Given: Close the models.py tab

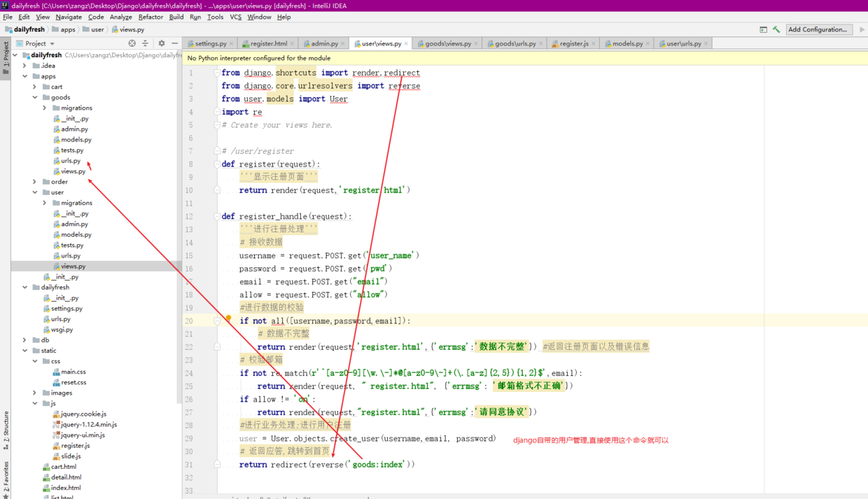Looking at the screenshot, I should coord(648,43).
